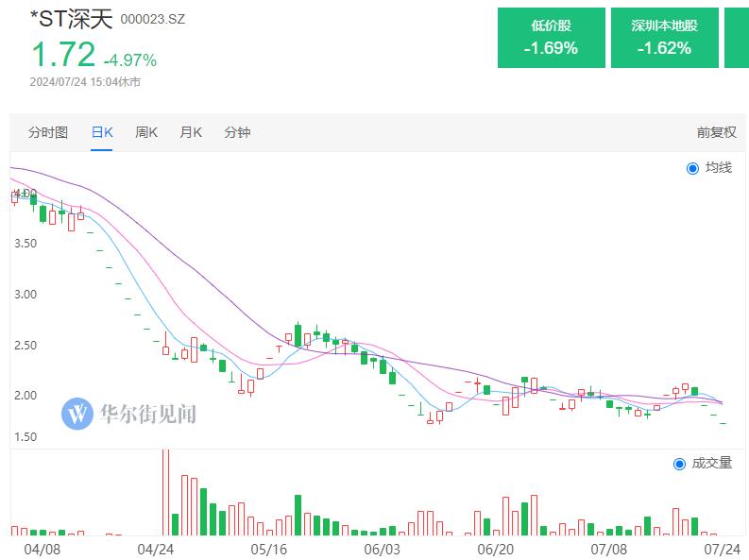Viewport: 749px width, 560px height.
Task: Click the 05/16 date axis label
Action: [x=268, y=548]
